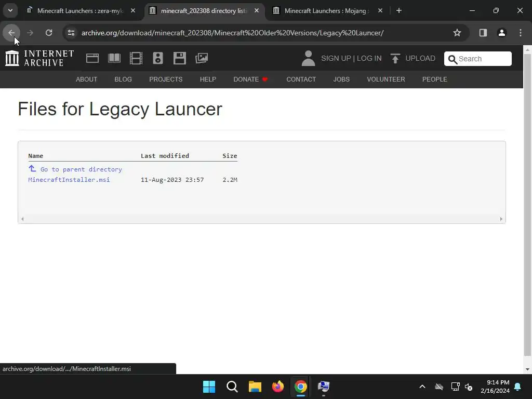The height and width of the screenshot is (399, 532).
Task: Open Firefox from the taskbar
Action: pyautogui.click(x=278, y=387)
